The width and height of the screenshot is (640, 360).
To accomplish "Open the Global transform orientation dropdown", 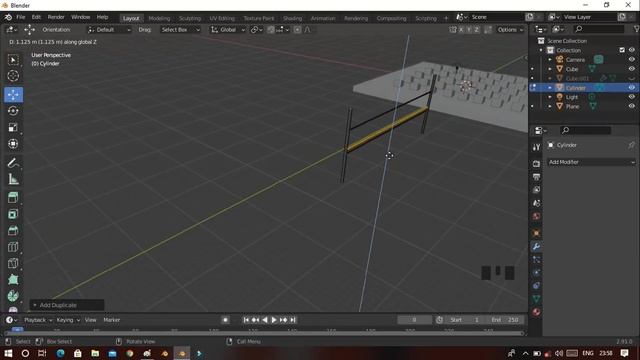I will coord(228,30).
